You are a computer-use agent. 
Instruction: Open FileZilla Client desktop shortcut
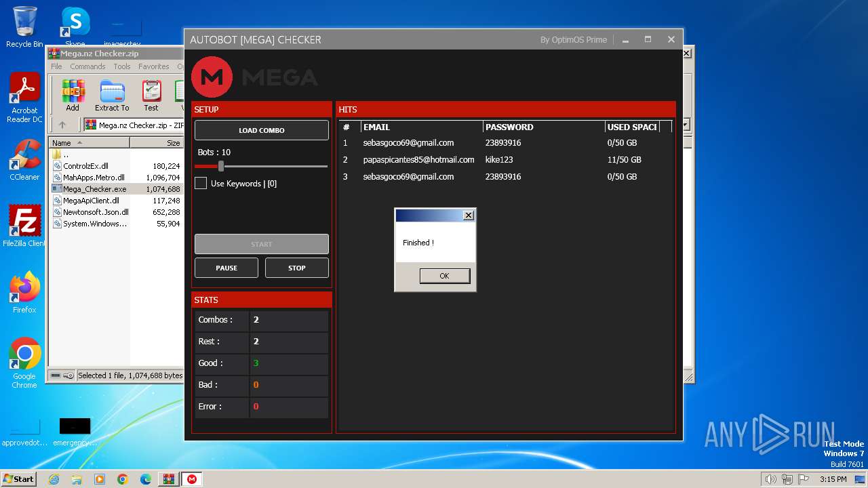(x=24, y=226)
